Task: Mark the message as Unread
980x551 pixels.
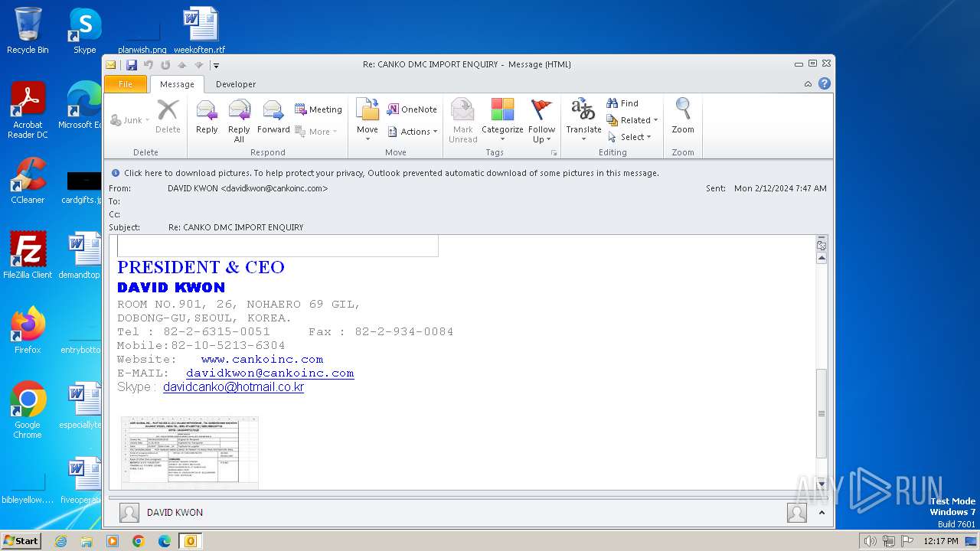Action: pyautogui.click(x=462, y=120)
